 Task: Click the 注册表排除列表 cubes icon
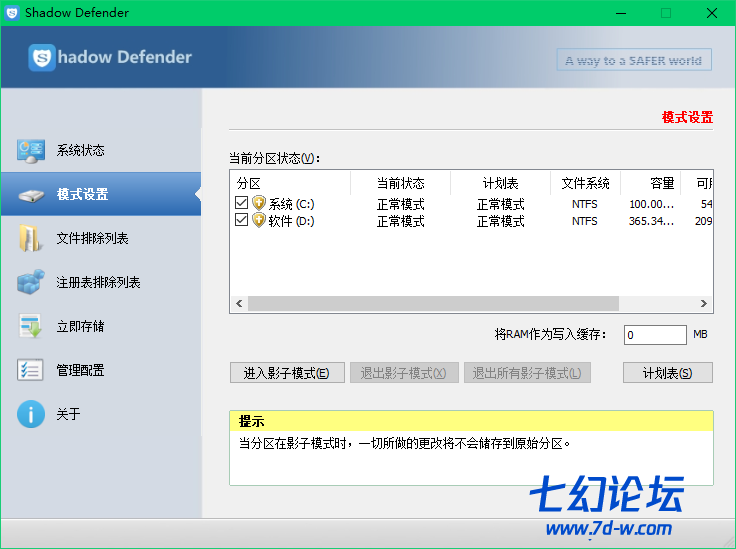point(31,282)
